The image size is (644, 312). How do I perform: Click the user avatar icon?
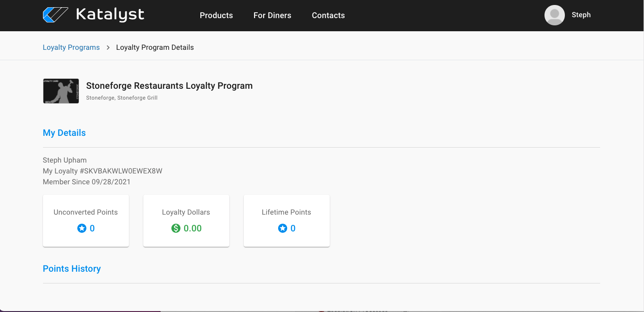click(554, 15)
